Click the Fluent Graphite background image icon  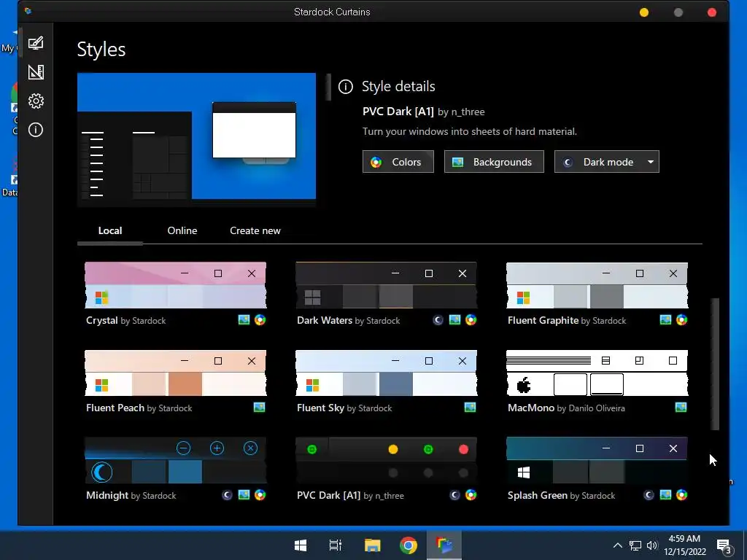(x=665, y=319)
